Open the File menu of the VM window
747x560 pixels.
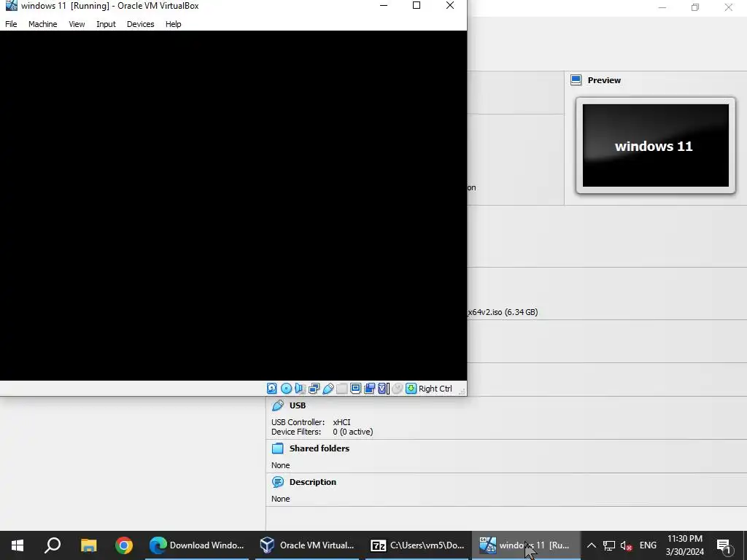pos(11,24)
